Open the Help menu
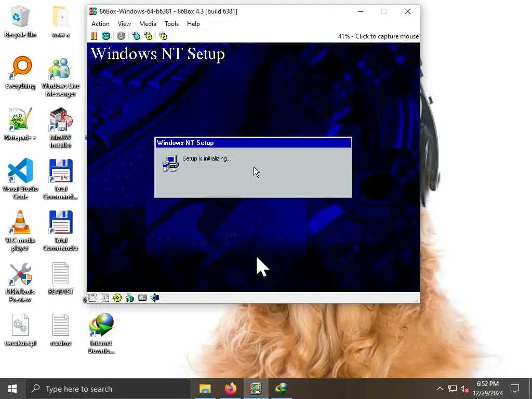Screen dimensions: 532x399 pyautogui.click(x=193, y=24)
